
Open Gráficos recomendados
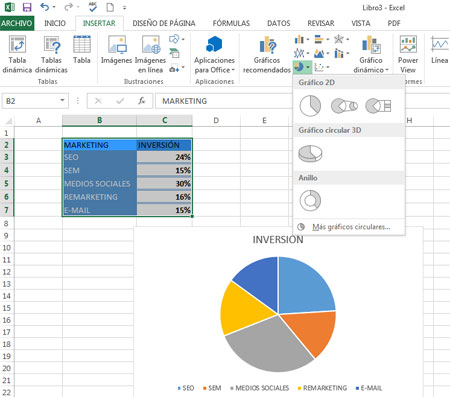point(267,54)
